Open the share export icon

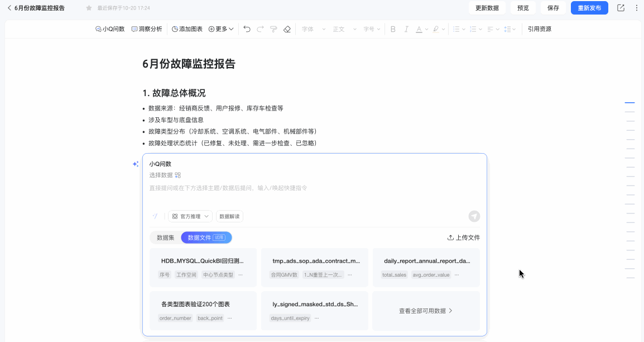point(621,8)
